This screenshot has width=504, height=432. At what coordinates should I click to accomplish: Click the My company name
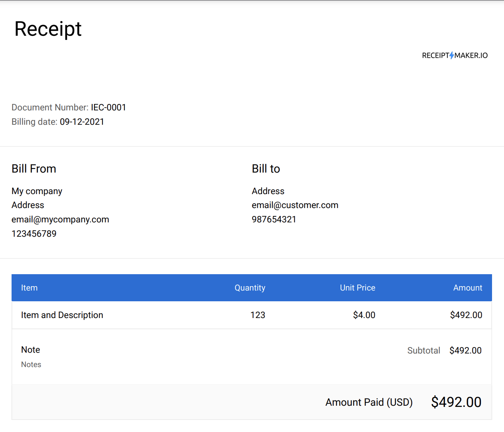(37, 191)
